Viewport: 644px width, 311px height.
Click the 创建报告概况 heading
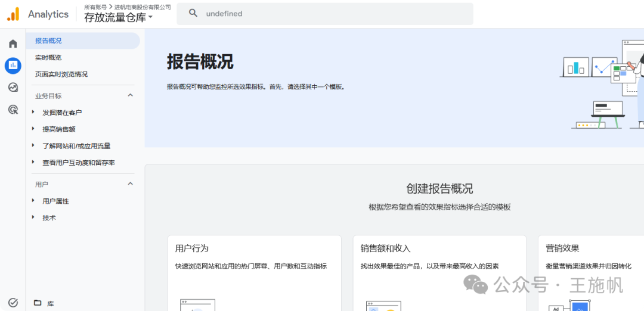[439, 189]
